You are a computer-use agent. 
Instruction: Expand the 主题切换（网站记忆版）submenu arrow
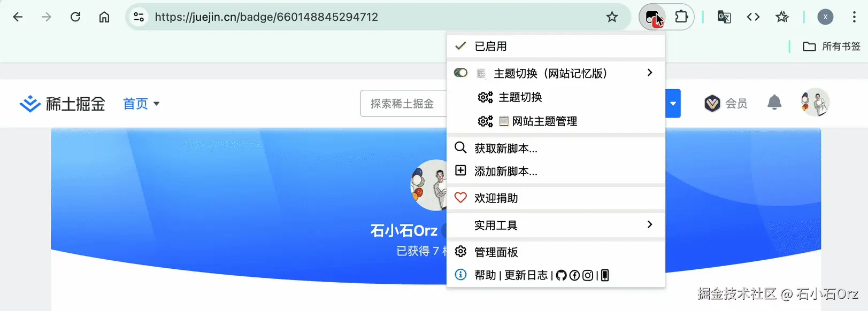pyautogui.click(x=650, y=73)
